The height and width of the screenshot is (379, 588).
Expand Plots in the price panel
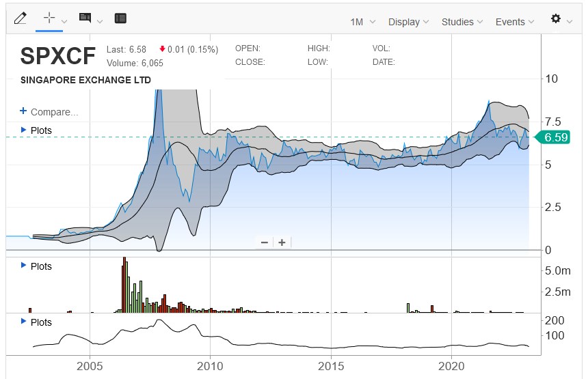[x=36, y=130]
